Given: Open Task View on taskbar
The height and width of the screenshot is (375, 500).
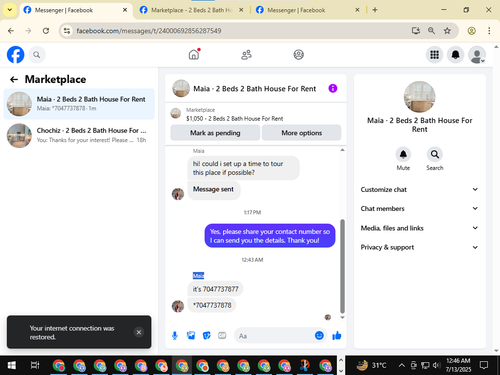Looking at the screenshot, I should click(x=35, y=365).
